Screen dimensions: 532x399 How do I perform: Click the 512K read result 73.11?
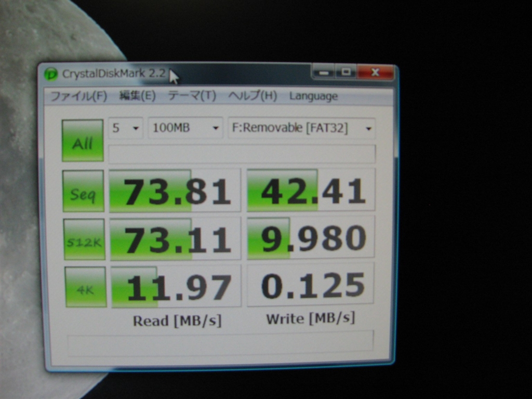coord(176,239)
